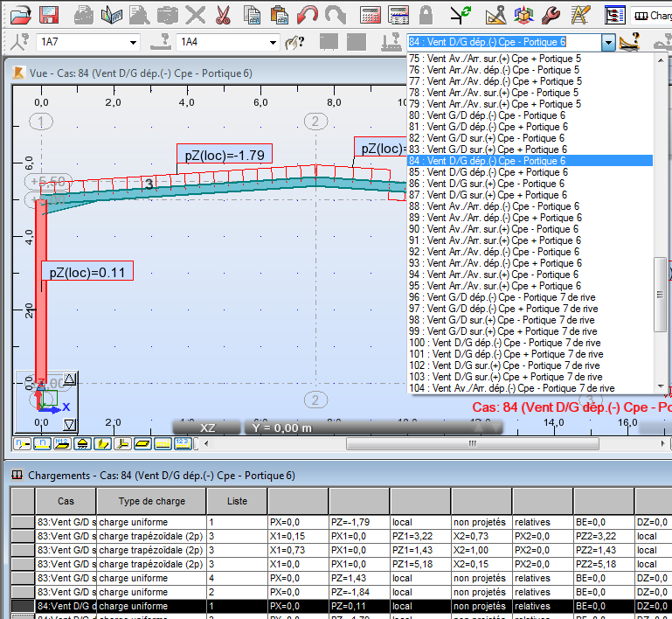Toggle the section shapes display

(x=102, y=443)
